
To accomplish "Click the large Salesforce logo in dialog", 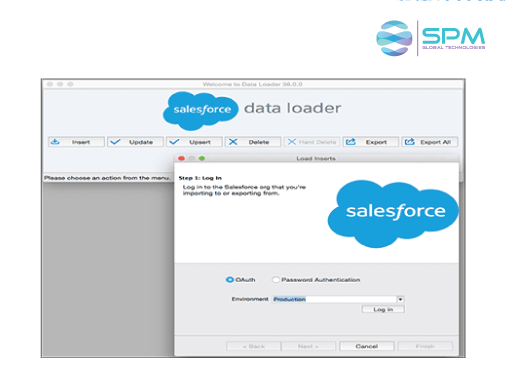I will tap(393, 214).
